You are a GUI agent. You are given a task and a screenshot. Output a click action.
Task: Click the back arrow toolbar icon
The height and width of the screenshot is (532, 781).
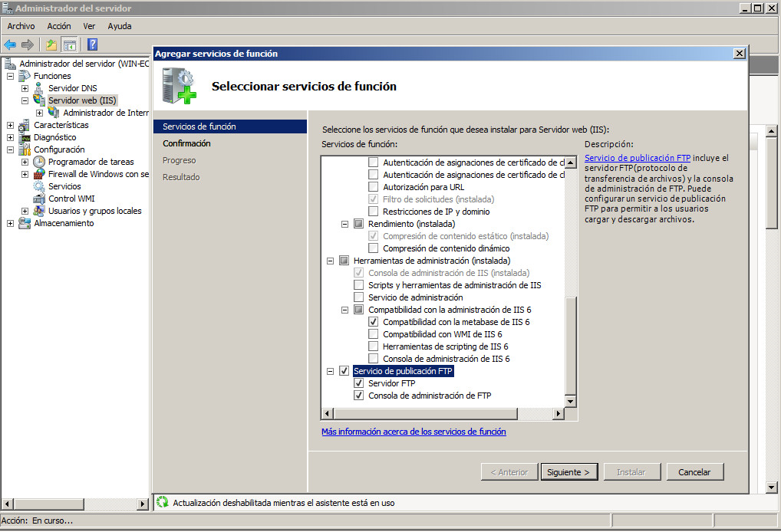11,44
